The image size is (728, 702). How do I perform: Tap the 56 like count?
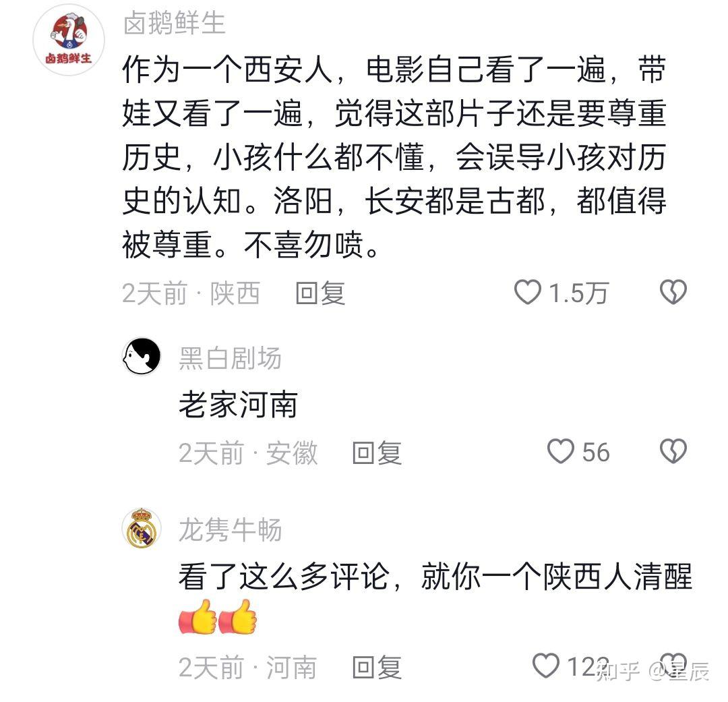(596, 452)
